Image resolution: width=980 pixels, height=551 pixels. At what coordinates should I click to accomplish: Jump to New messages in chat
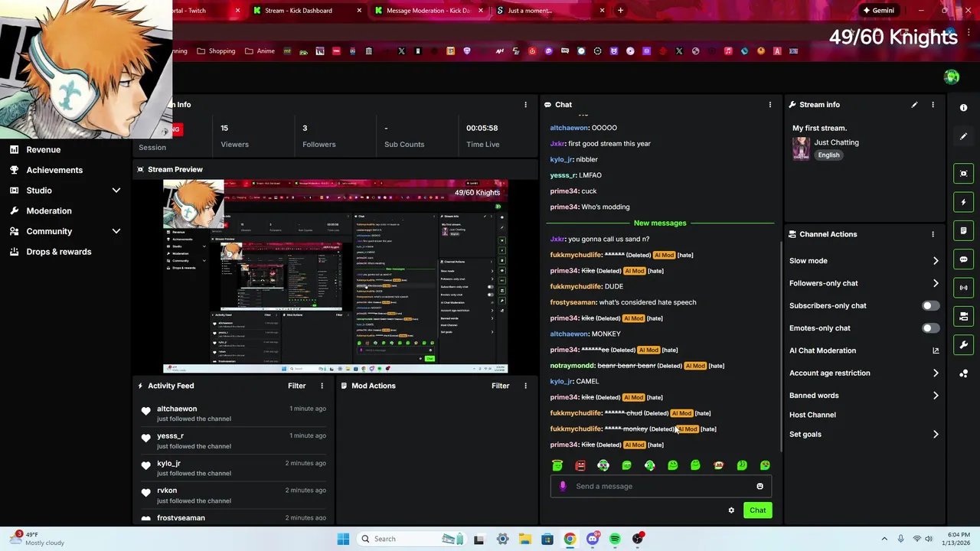(660, 223)
